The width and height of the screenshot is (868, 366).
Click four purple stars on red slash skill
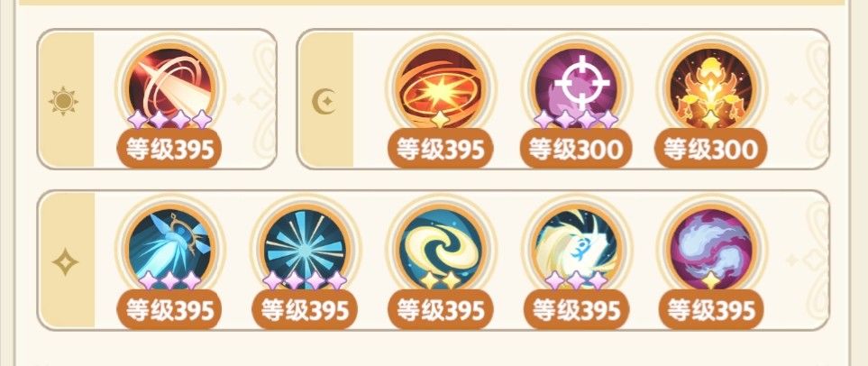click(x=170, y=120)
